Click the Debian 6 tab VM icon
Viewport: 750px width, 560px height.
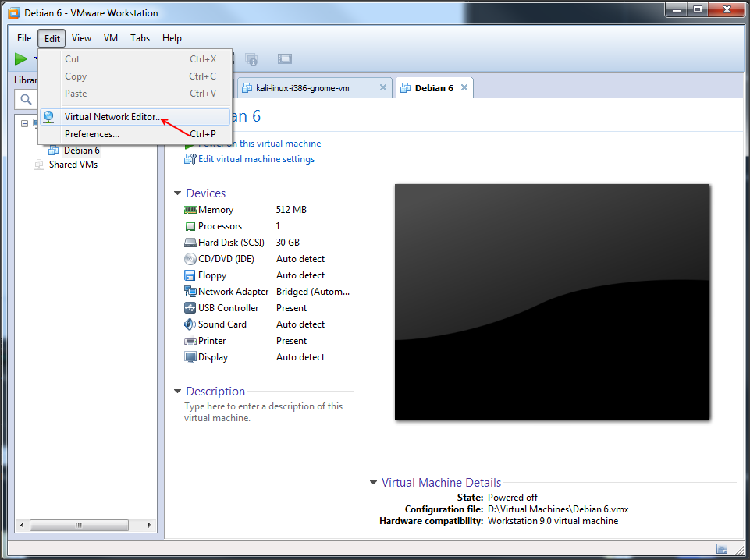tap(405, 88)
